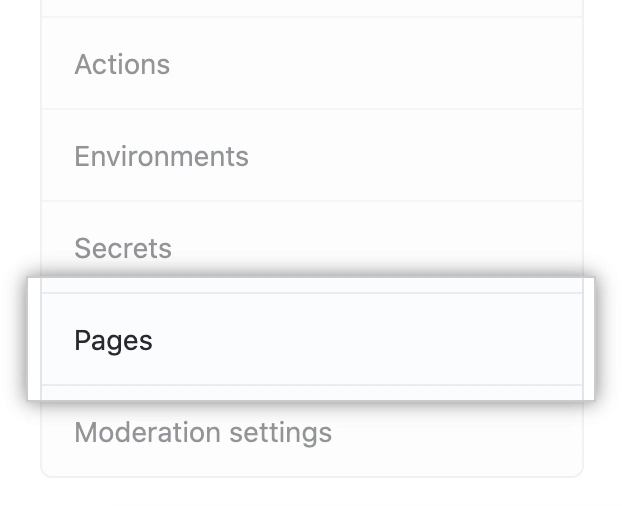Click the highlighted Pages entry
622x506 pixels.
click(114, 340)
